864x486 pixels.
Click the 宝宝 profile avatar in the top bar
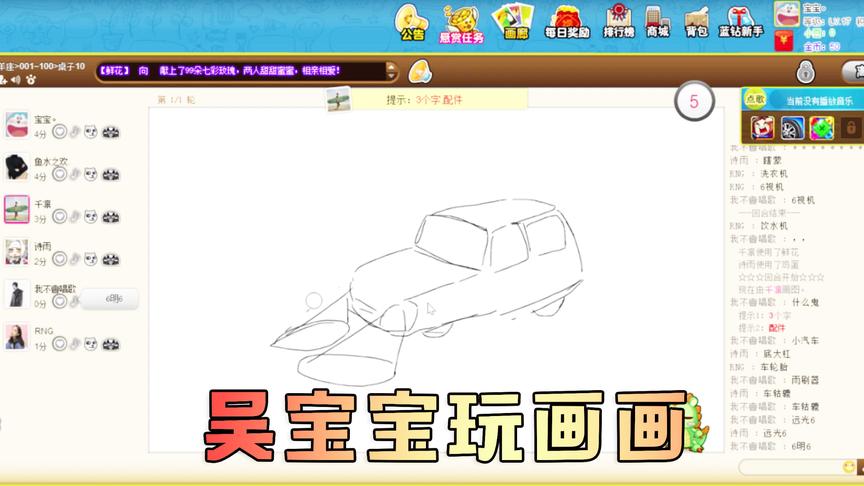point(786,14)
